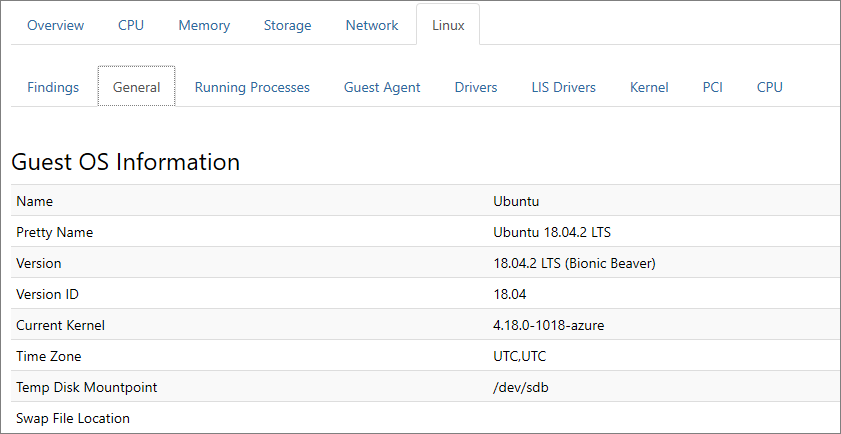The width and height of the screenshot is (841, 434).
Task: Show the Findings sub-tab
Action: 53,87
